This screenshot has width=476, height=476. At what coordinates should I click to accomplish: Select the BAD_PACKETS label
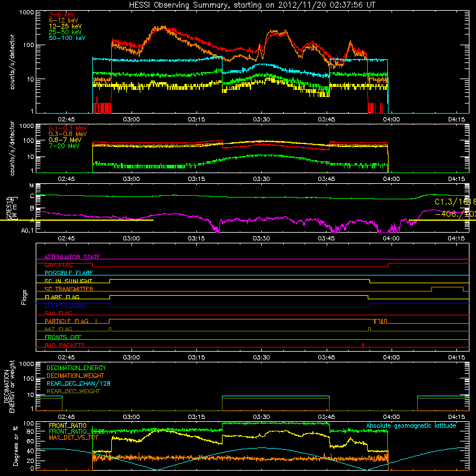pos(65,346)
